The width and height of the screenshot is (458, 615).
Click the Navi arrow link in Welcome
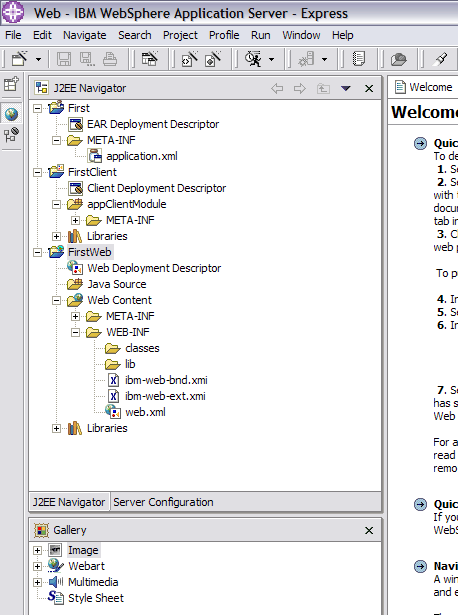tap(420, 566)
